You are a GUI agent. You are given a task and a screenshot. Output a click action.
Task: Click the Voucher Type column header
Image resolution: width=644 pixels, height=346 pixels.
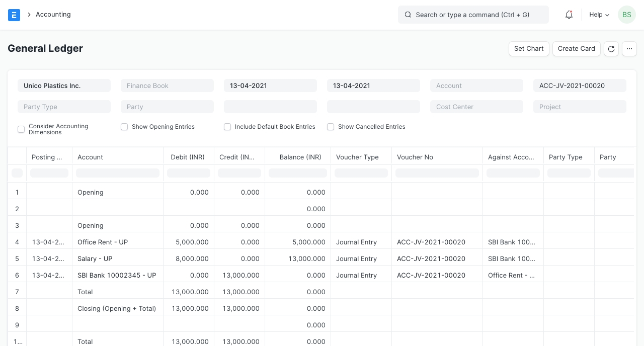(357, 157)
